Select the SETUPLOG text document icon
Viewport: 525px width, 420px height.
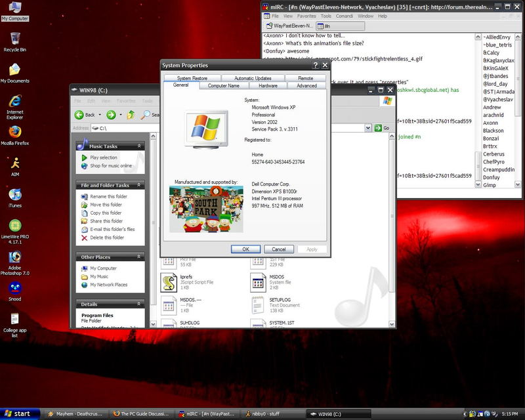tap(258, 304)
